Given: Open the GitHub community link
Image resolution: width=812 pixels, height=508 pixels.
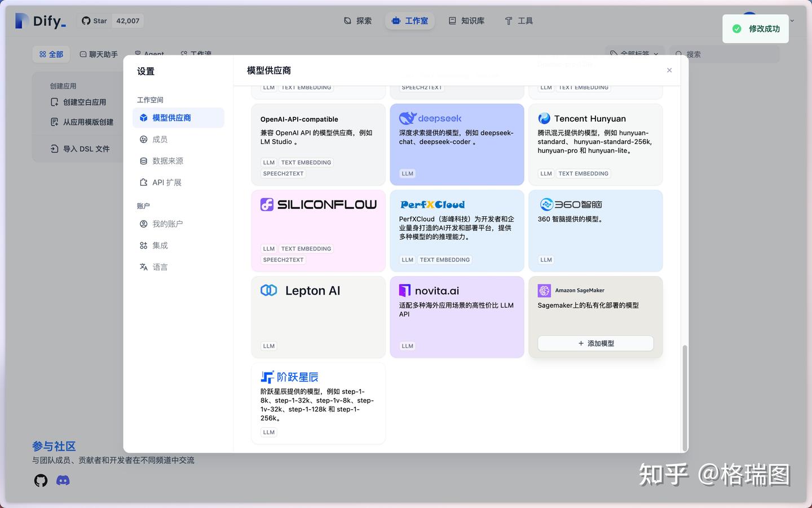Looking at the screenshot, I should 40,480.
